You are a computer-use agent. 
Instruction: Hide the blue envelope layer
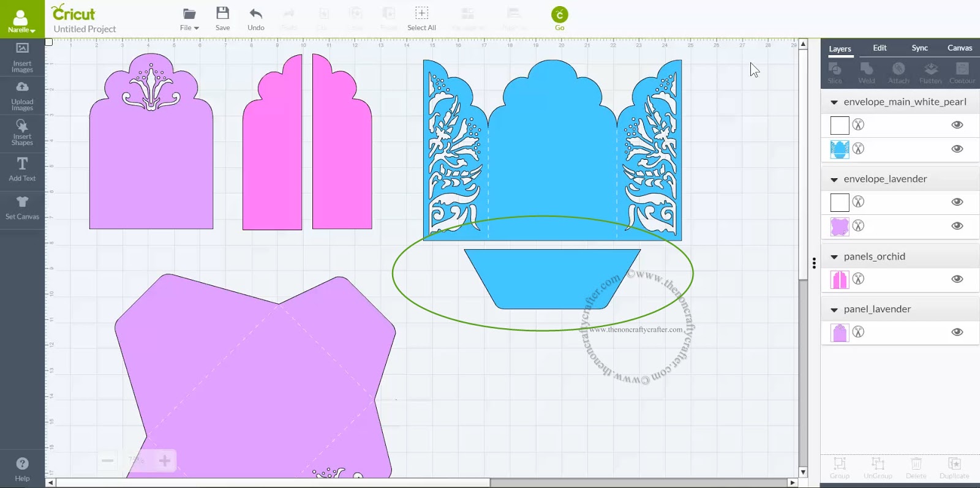957,149
